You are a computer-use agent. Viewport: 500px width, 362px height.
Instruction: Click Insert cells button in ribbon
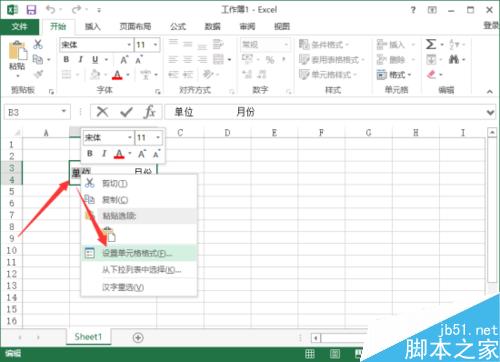pyautogui.click(x=396, y=44)
